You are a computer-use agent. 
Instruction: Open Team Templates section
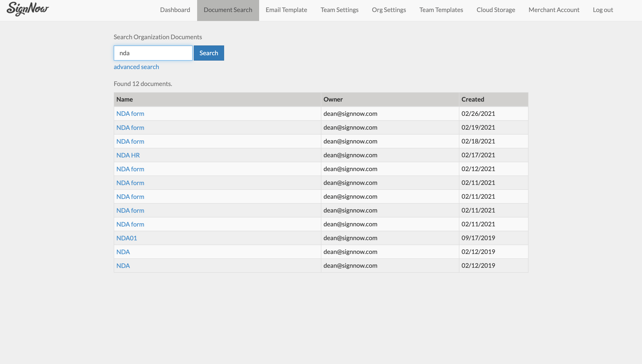click(441, 10)
